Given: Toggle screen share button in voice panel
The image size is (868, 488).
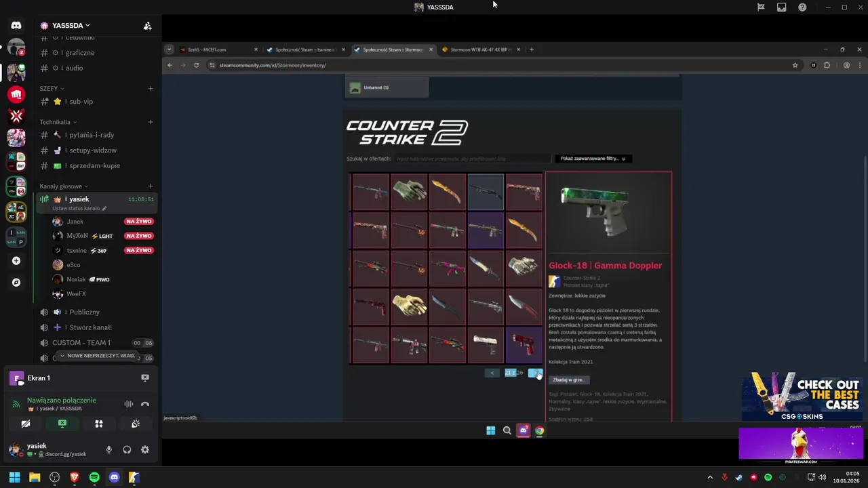Looking at the screenshot, I should point(62,424).
